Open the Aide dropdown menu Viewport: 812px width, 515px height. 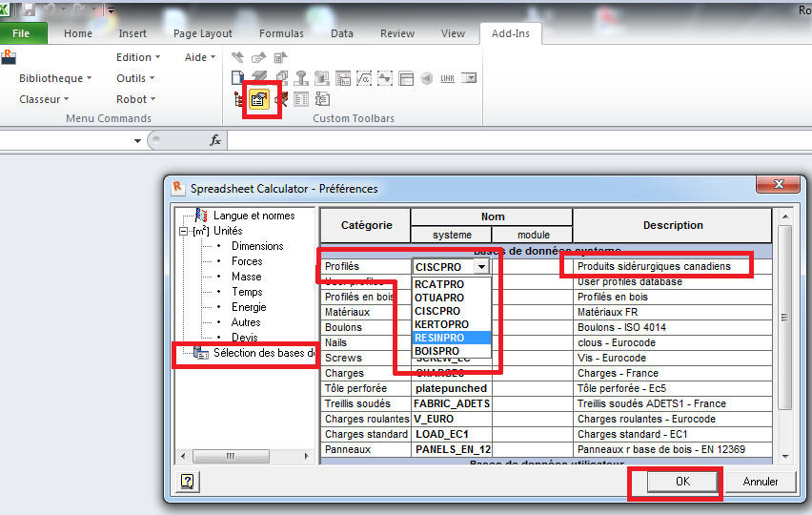(200, 57)
